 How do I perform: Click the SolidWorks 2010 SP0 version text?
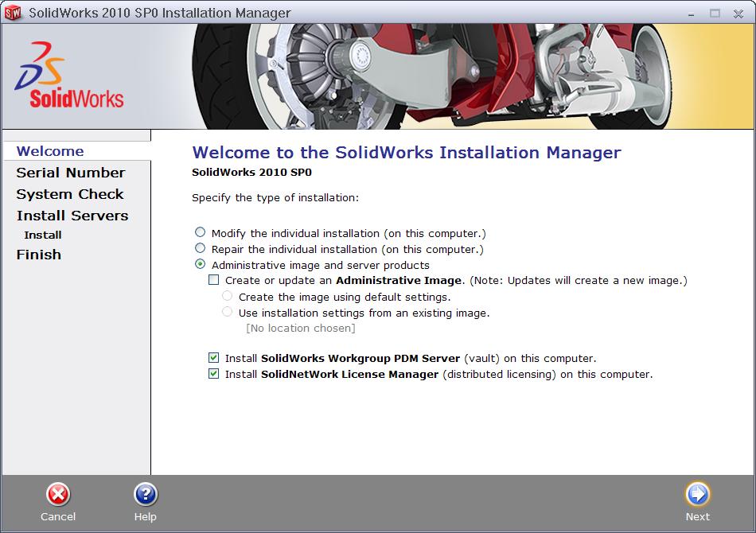[x=251, y=173]
